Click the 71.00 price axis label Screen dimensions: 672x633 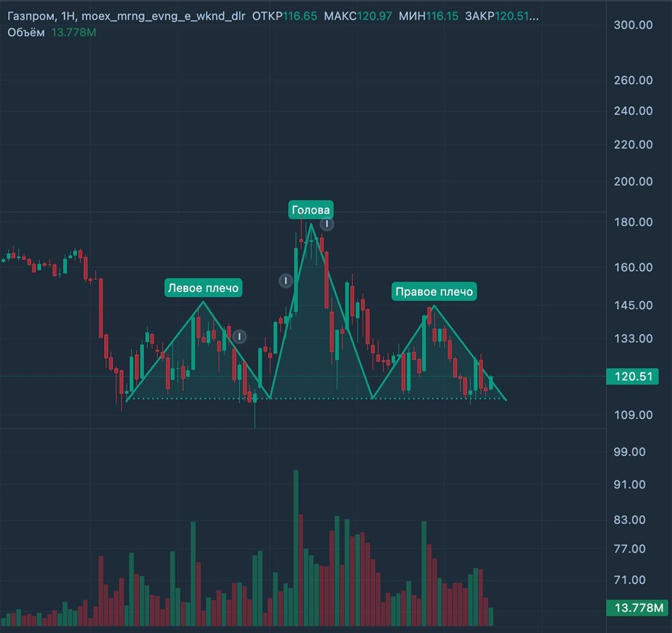(629, 580)
